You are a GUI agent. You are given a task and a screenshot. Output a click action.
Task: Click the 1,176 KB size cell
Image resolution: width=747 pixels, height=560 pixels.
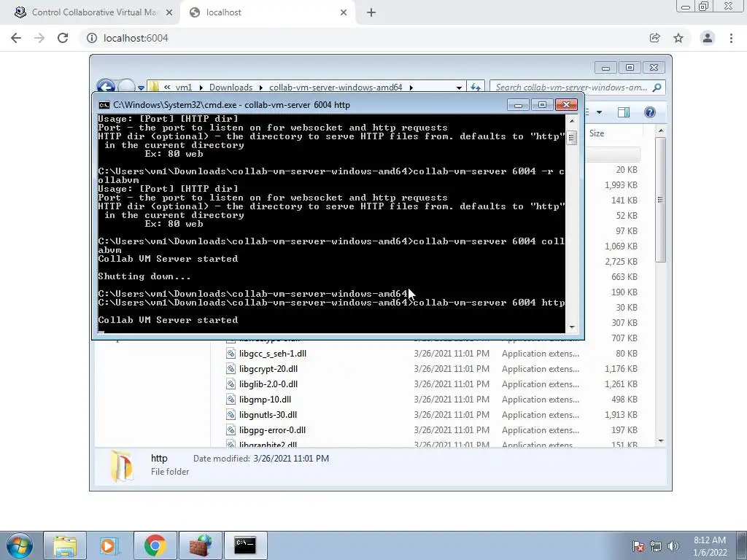point(621,369)
